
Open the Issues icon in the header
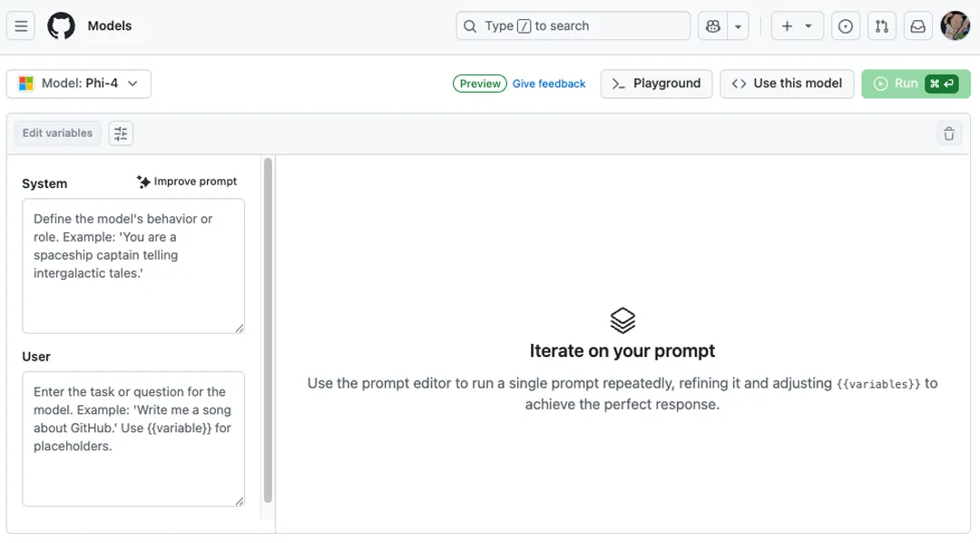[x=845, y=25]
